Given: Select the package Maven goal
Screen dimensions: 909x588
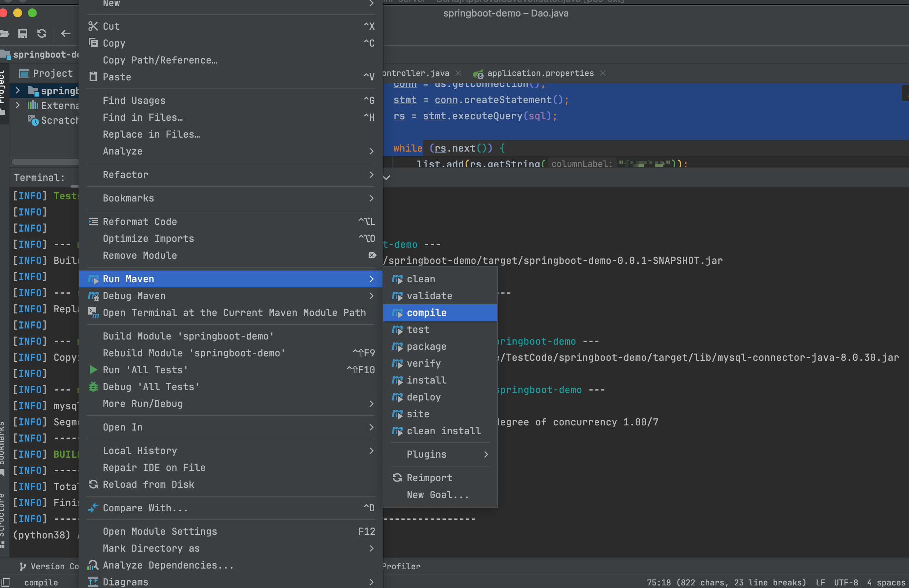Looking at the screenshot, I should pos(426,347).
